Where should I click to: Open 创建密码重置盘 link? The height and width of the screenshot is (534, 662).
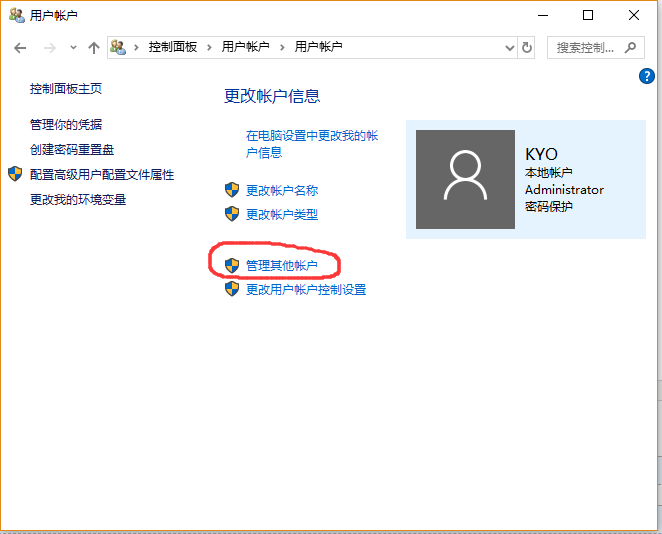[x=72, y=149]
